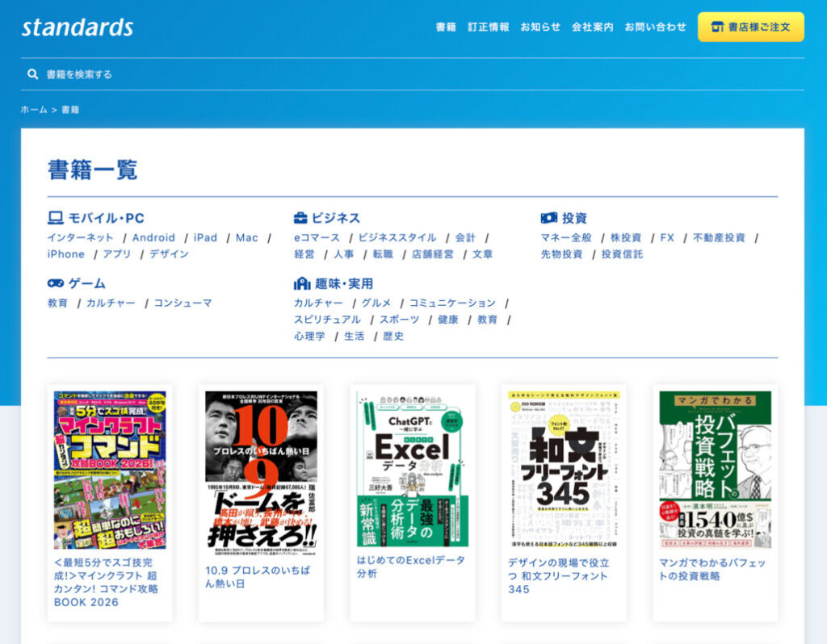Open the Minecraft command book cover
Screen dimensions: 827x644
(110, 470)
